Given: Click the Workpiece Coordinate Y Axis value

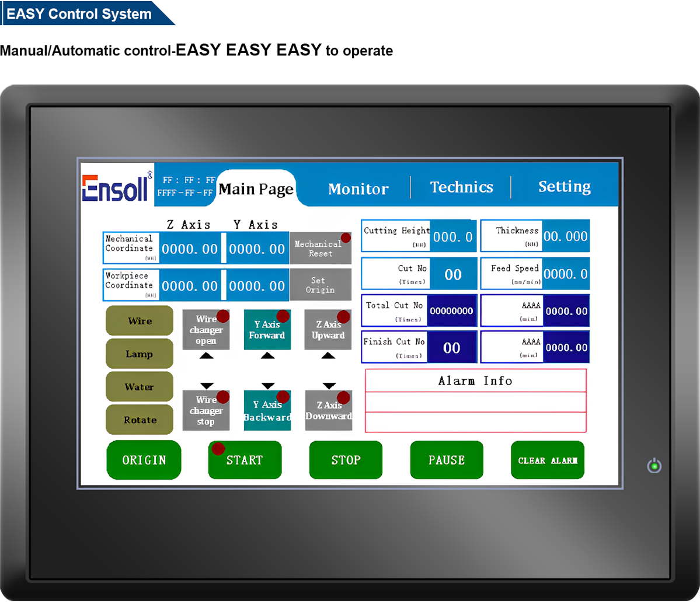Looking at the screenshot, I should pos(257,285).
